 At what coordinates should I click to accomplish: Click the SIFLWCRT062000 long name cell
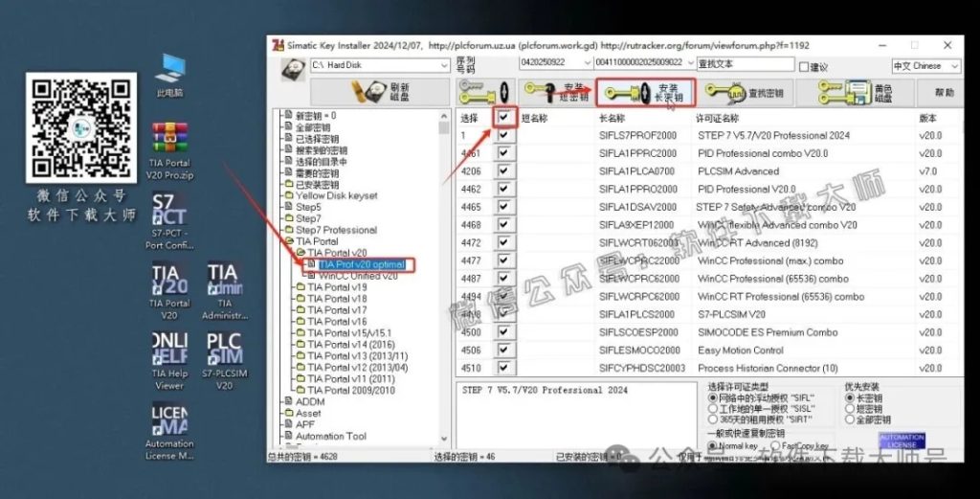point(638,242)
